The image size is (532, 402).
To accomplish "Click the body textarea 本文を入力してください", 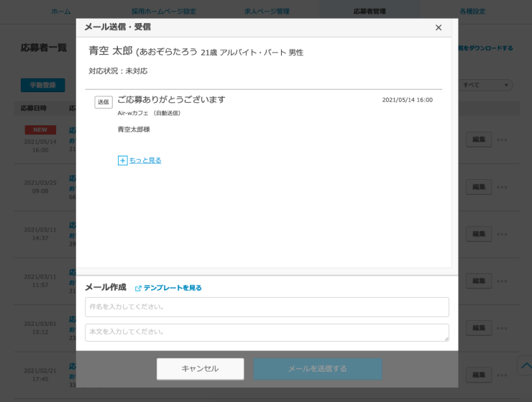I will coord(267,332).
